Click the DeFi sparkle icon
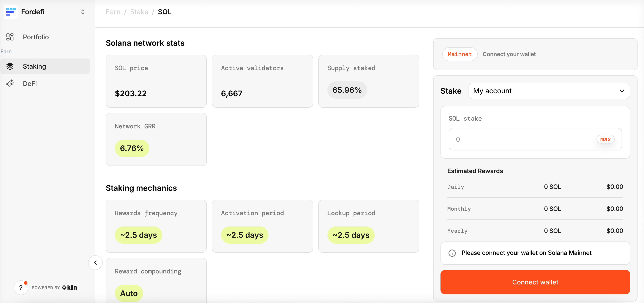 click(10, 84)
